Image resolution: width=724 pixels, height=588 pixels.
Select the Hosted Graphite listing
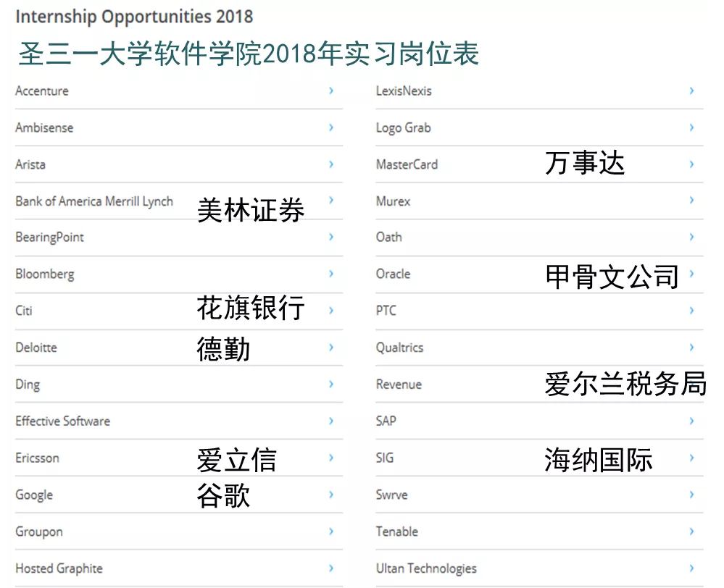59,568
